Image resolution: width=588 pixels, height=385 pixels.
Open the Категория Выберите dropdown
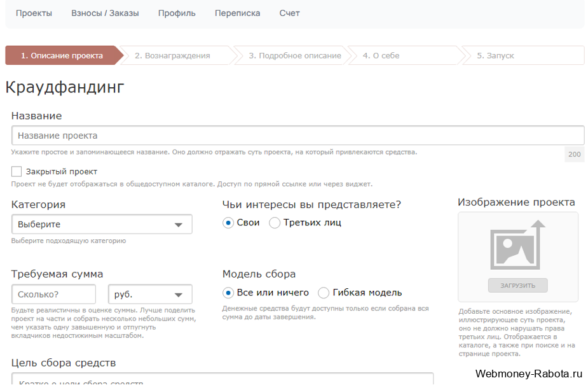click(102, 224)
